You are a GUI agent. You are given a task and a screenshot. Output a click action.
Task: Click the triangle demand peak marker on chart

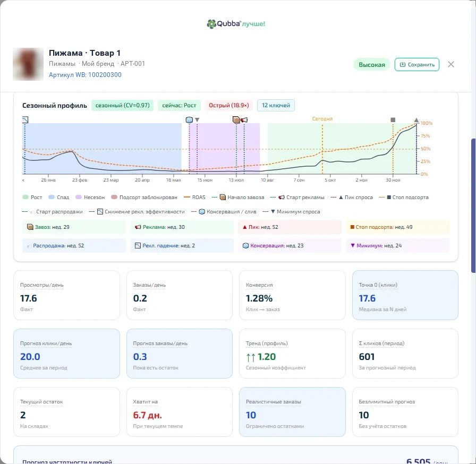[416, 120]
